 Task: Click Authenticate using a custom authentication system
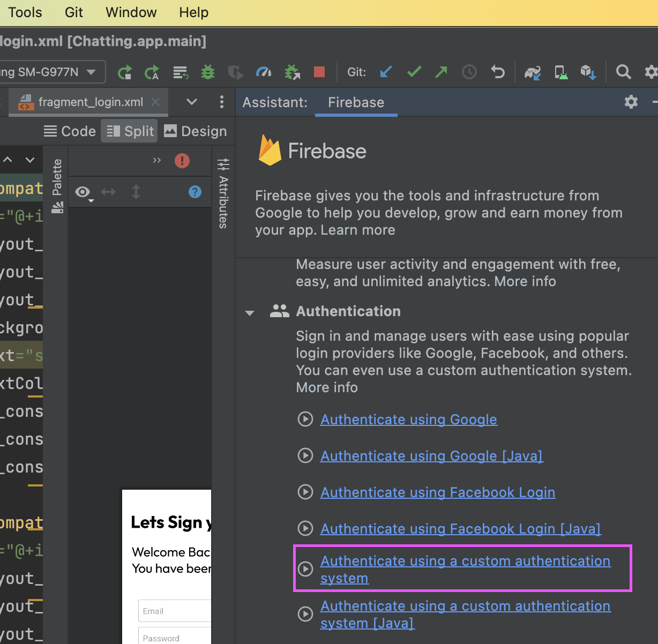(x=466, y=570)
